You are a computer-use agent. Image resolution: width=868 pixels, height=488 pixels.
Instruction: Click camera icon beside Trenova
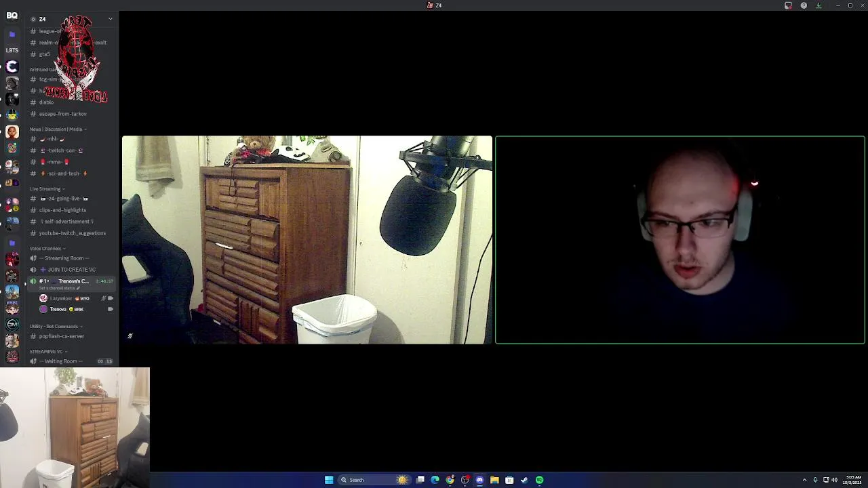[111, 309]
